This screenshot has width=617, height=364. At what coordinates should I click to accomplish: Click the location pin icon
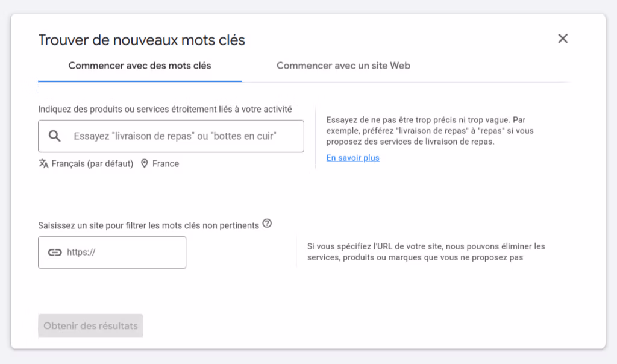pos(145,163)
